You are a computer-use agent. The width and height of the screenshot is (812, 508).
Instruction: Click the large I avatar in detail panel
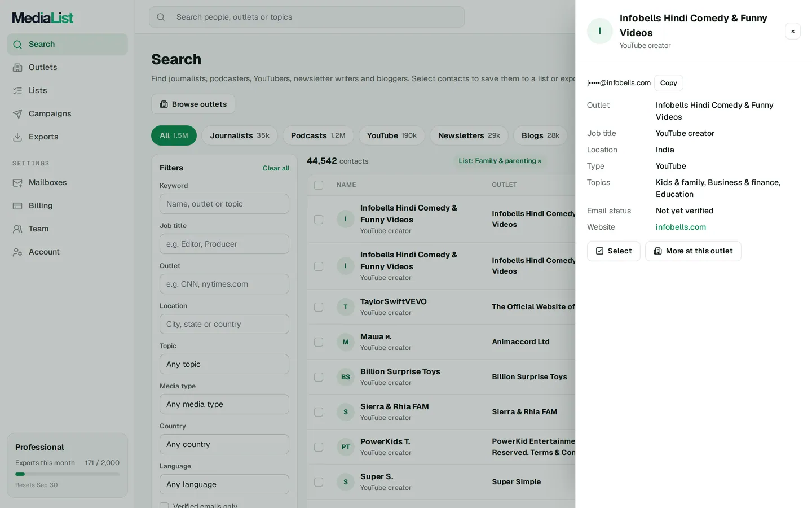coord(600,31)
